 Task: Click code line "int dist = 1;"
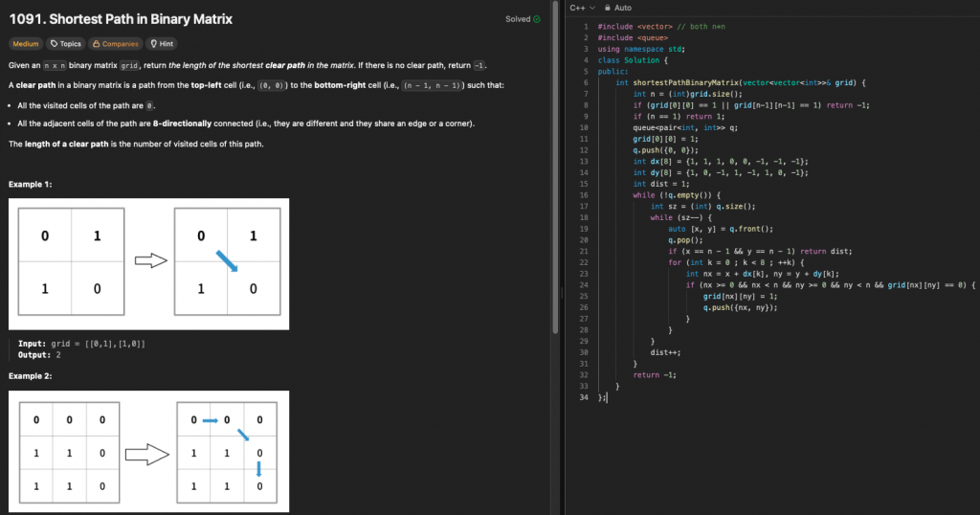[661, 184]
